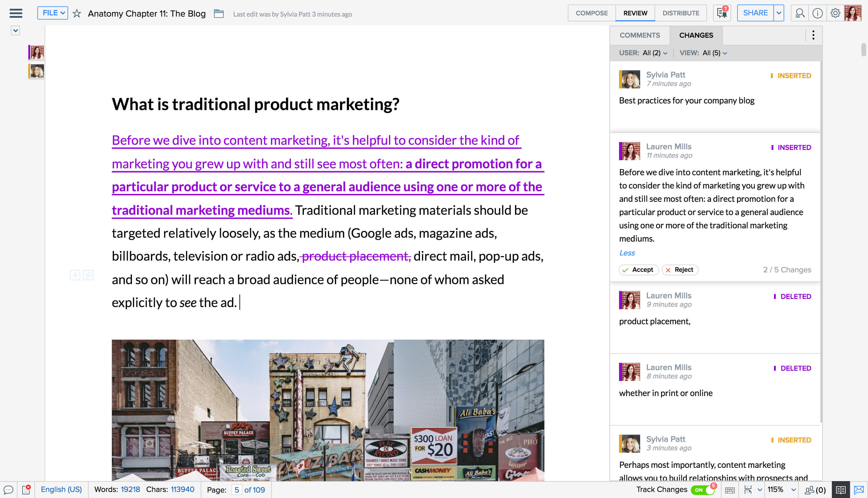
Task: Click the page number input field
Action: pyautogui.click(x=237, y=490)
